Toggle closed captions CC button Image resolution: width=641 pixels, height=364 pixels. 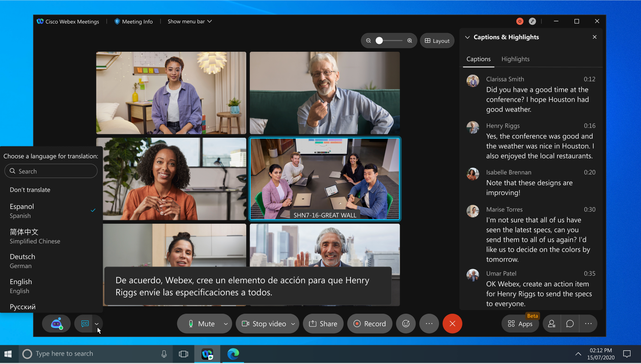point(85,323)
